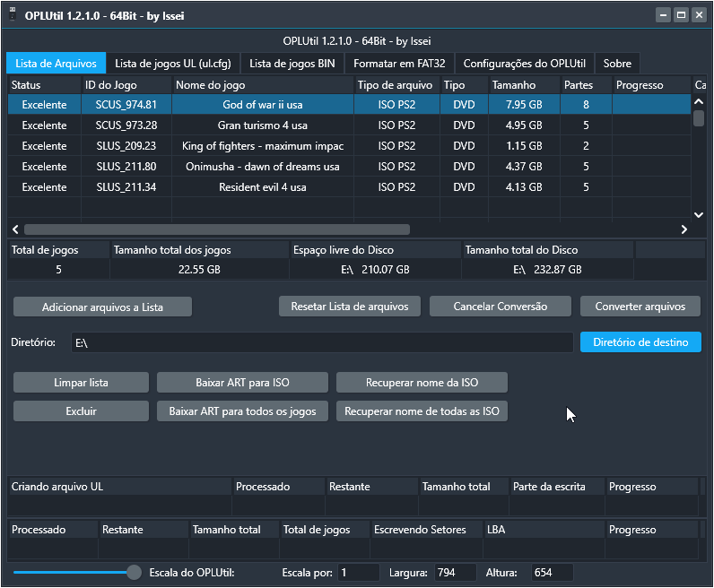The height and width of the screenshot is (588, 714).
Task: Open Configurações do OPLUtil tab
Action: click(x=524, y=64)
